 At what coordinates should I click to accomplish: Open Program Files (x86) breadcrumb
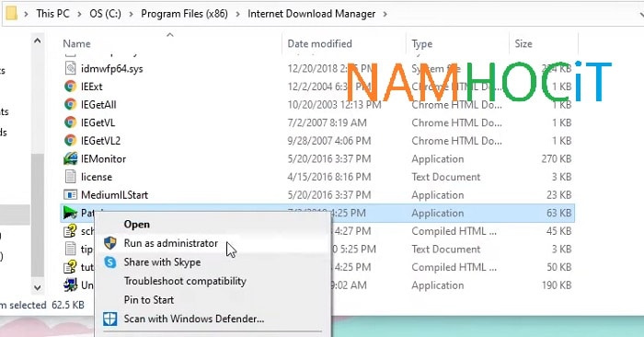point(184,14)
